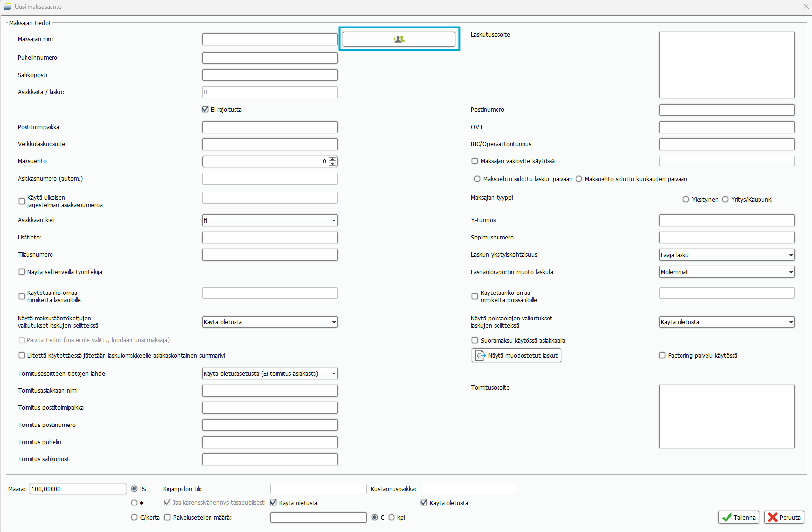Select the Yksityinen payer type

(x=686, y=199)
